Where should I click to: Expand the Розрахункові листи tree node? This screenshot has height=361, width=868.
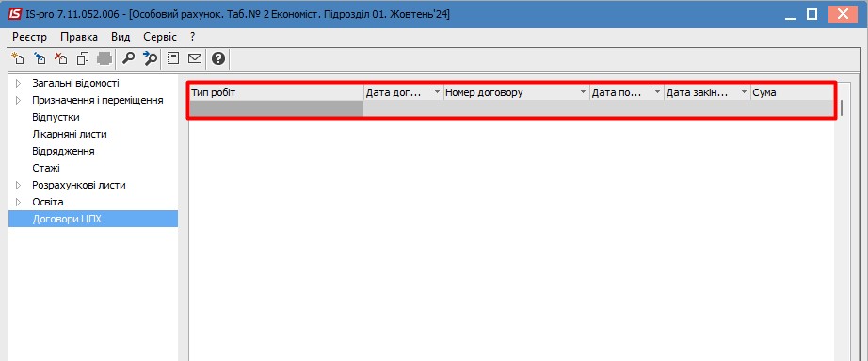pyautogui.click(x=19, y=186)
